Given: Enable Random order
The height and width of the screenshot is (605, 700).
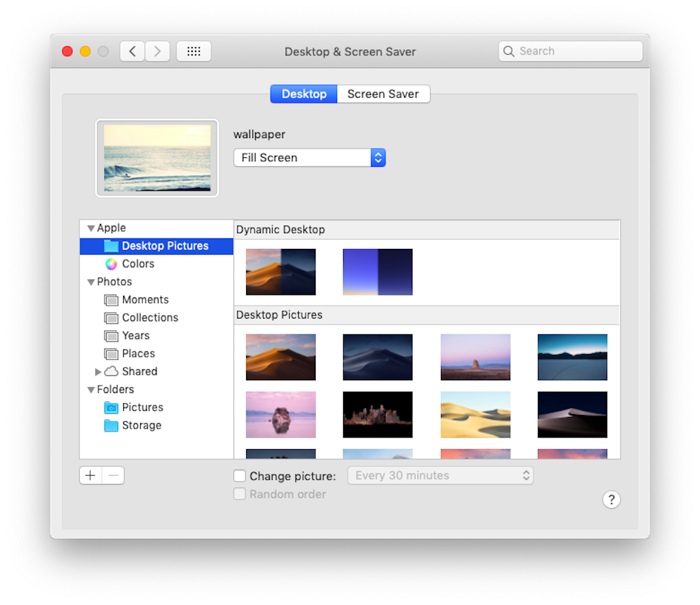Looking at the screenshot, I should tap(240, 494).
